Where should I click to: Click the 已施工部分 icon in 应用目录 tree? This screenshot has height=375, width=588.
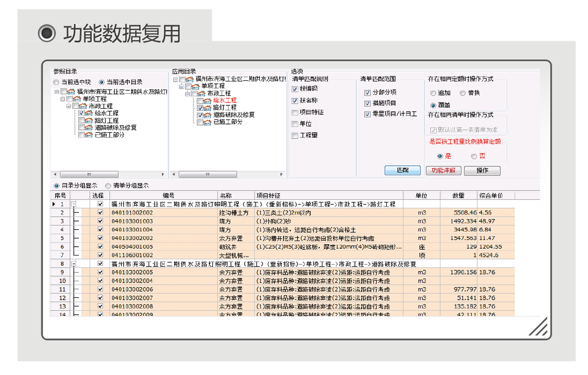(x=208, y=122)
